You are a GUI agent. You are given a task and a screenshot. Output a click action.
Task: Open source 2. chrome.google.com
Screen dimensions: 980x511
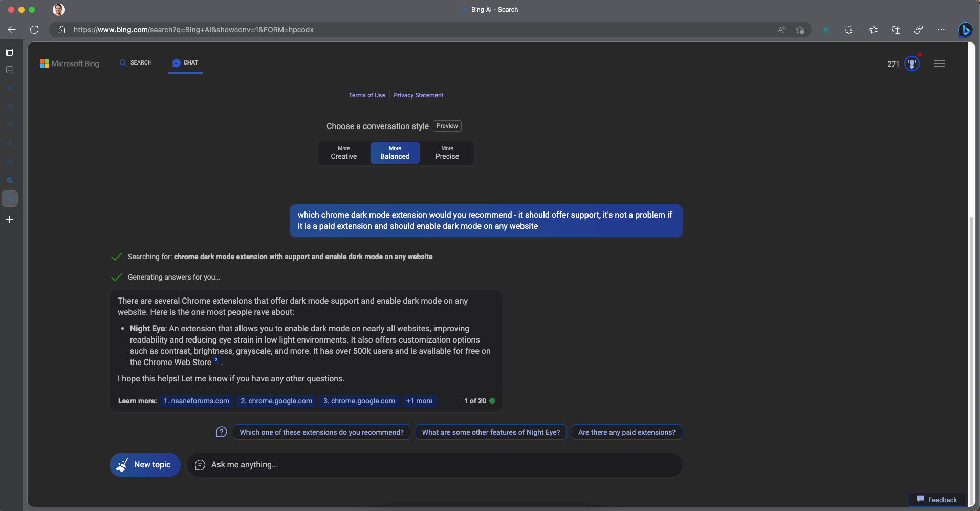pyautogui.click(x=276, y=401)
